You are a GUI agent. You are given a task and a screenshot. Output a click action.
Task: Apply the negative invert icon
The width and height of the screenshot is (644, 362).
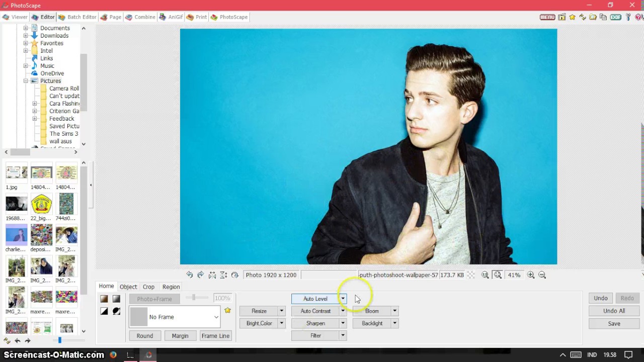[116, 311]
